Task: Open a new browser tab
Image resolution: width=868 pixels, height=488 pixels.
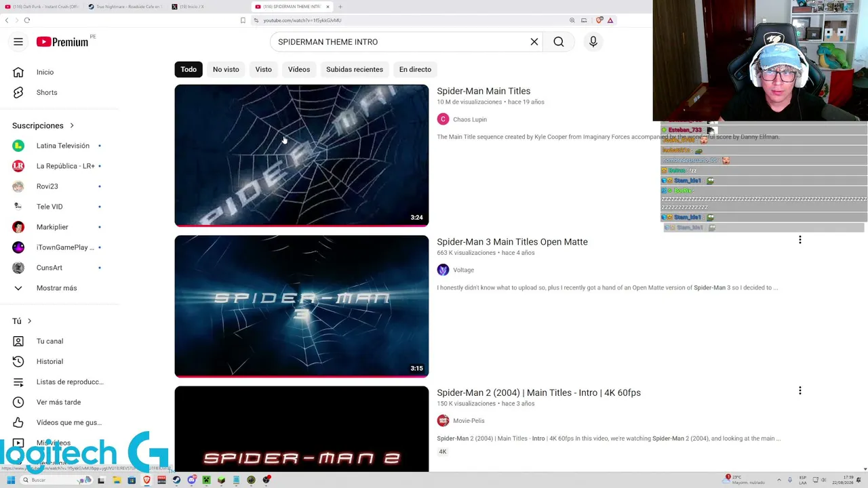Action: [x=340, y=7]
